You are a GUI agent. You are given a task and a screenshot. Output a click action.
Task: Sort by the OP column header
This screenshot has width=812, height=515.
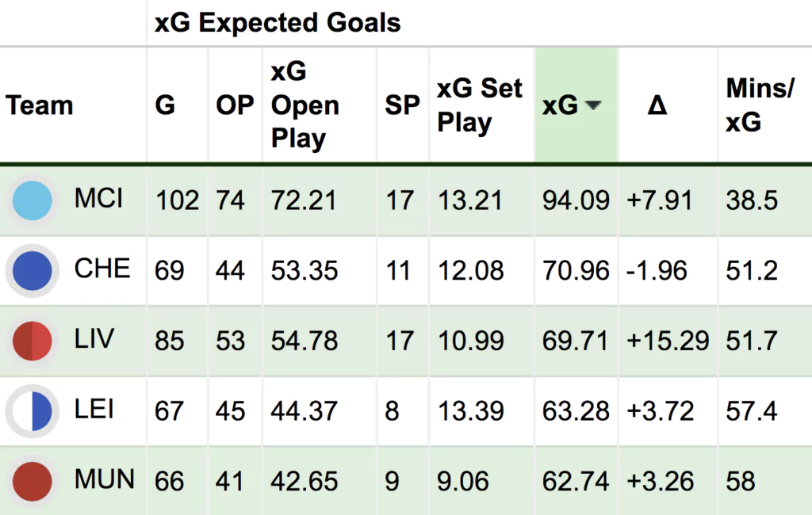[x=235, y=105]
